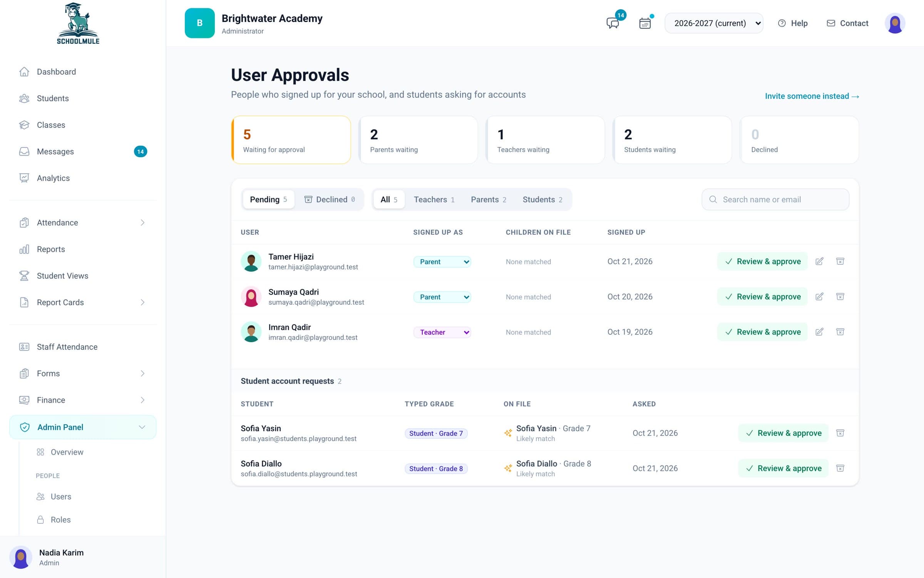Open the user avatar in top right
This screenshot has width=924, height=578.
point(895,23)
